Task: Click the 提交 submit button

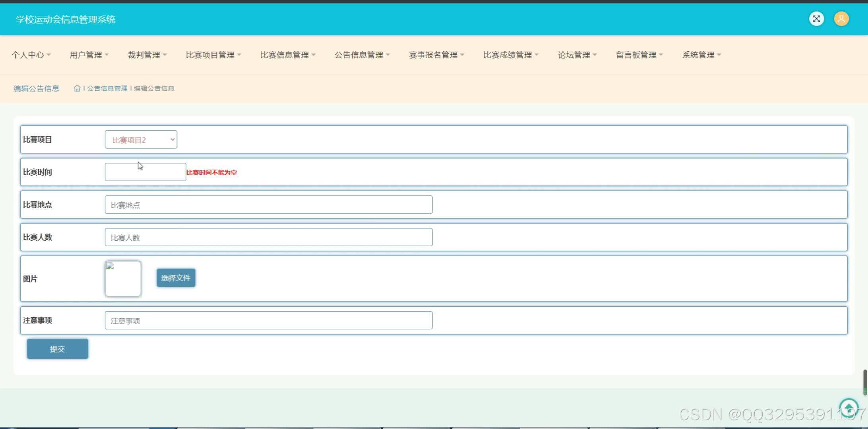Action: coord(58,349)
